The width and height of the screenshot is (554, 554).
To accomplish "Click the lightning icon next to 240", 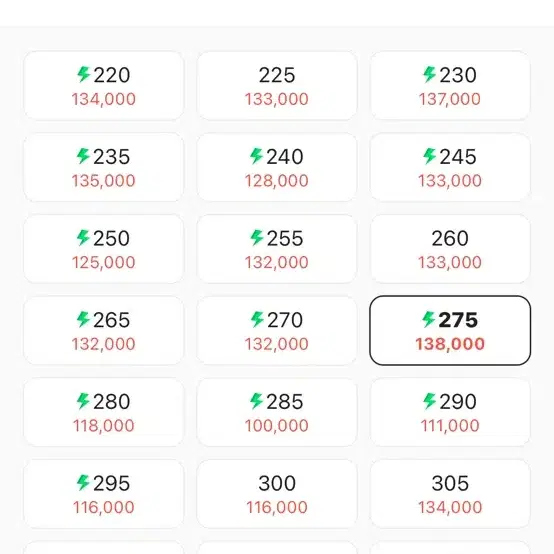I will (x=257, y=156).
